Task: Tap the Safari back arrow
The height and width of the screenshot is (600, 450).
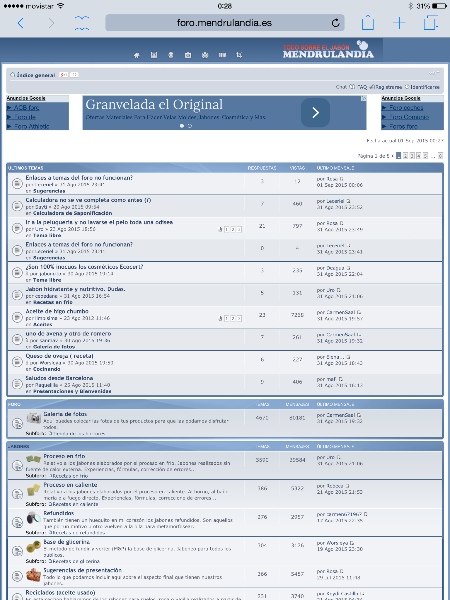Action: tap(21, 23)
